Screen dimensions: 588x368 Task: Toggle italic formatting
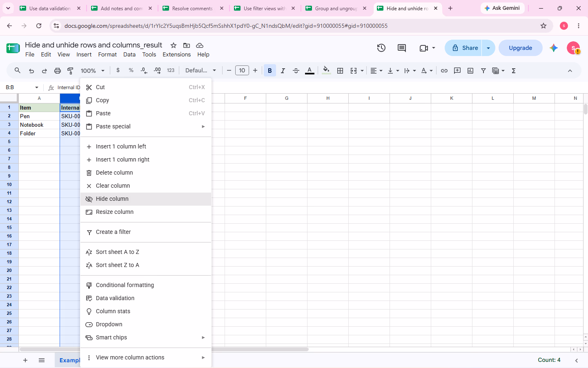click(x=283, y=71)
